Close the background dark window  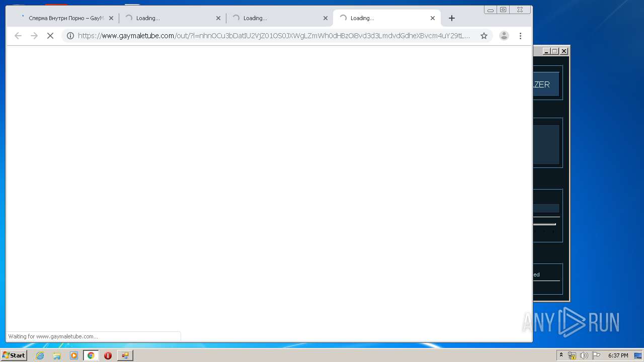(564, 51)
